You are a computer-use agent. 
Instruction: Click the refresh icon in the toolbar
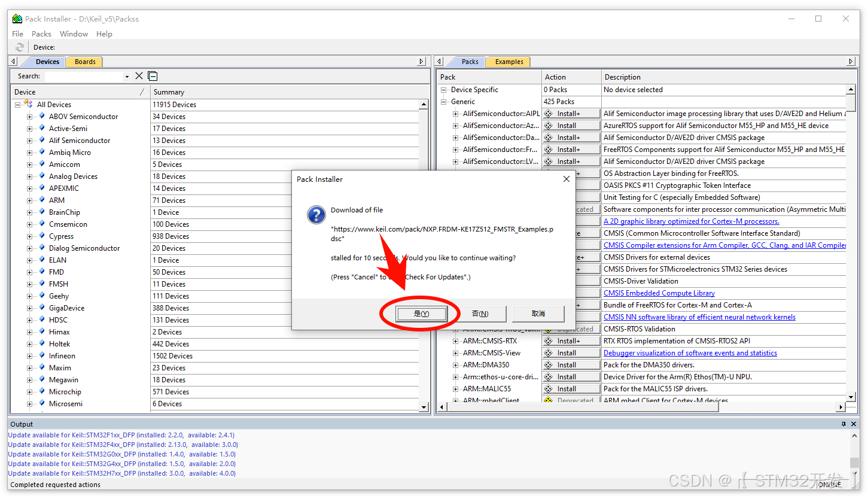click(x=20, y=47)
